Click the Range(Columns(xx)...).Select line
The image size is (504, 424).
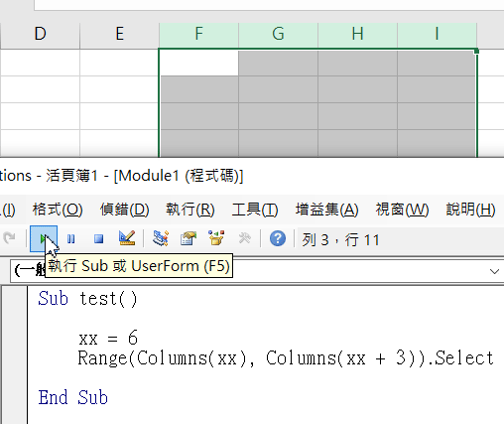pos(286,358)
